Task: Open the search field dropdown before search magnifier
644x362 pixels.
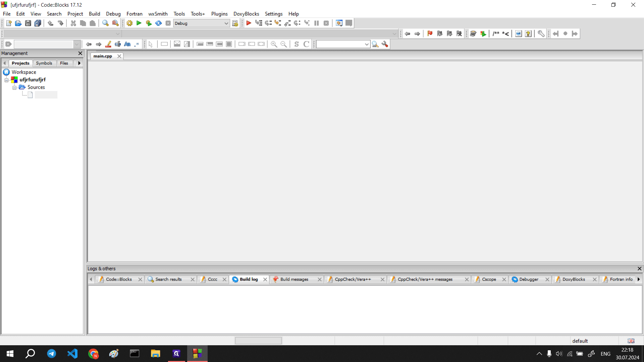Action: [x=367, y=44]
